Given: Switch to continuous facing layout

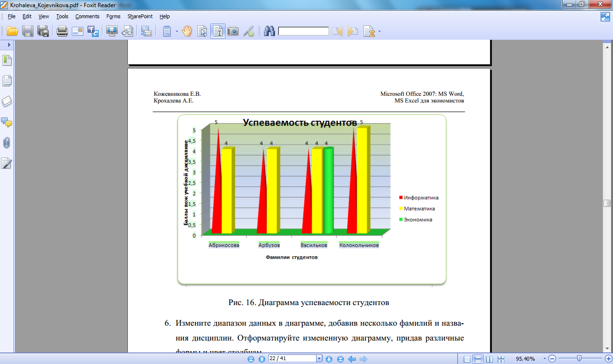Looking at the screenshot, I should point(501,359).
